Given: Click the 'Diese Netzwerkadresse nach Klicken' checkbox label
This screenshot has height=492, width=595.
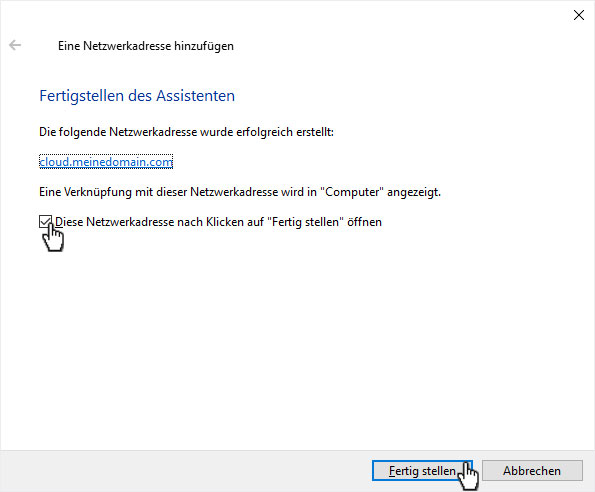Looking at the screenshot, I should [218, 222].
